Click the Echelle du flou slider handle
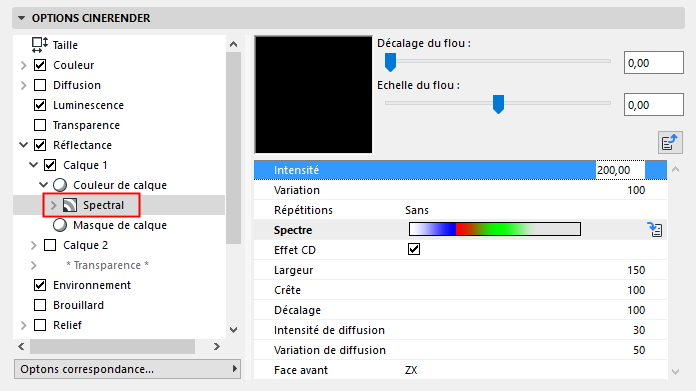696x391 pixels. pyautogui.click(x=498, y=104)
